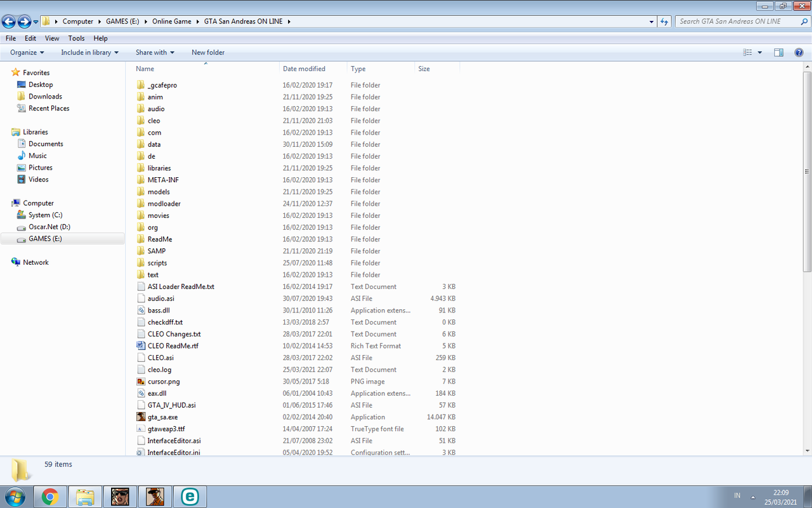Screen dimensions: 812x508
Task: Select the cleo folder icon
Action: click(x=141, y=121)
